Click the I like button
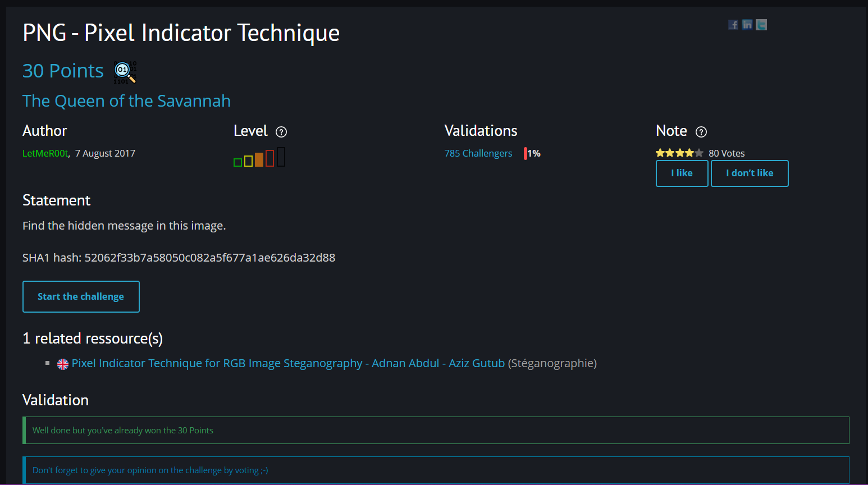This screenshot has width=868, height=485. (x=682, y=173)
